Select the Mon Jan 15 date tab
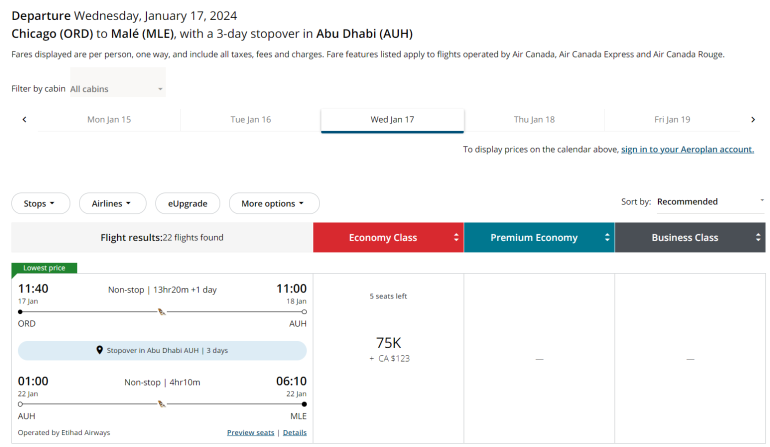The width and height of the screenshot is (770, 447). 109,119
